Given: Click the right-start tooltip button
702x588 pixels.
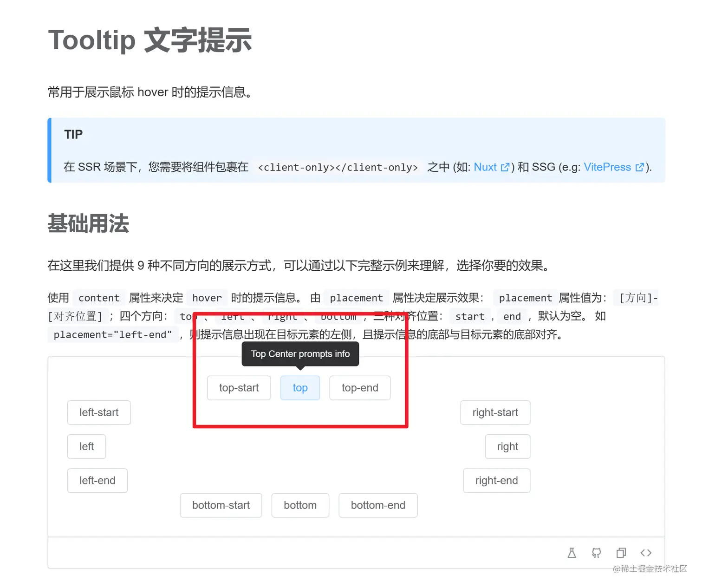Looking at the screenshot, I should click(495, 412).
